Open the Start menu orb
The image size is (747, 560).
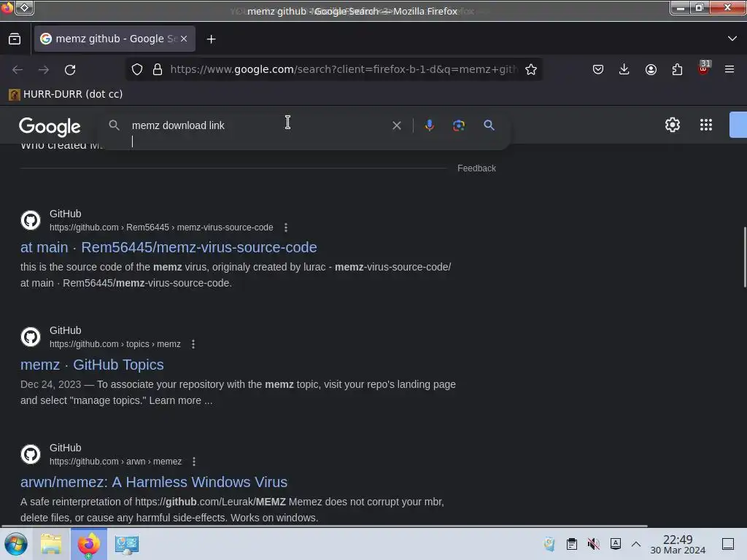[x=16, y=544]
